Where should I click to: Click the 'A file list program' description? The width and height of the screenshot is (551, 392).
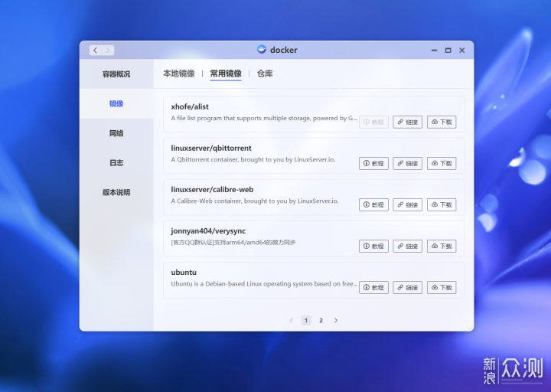tap(264, 118)
